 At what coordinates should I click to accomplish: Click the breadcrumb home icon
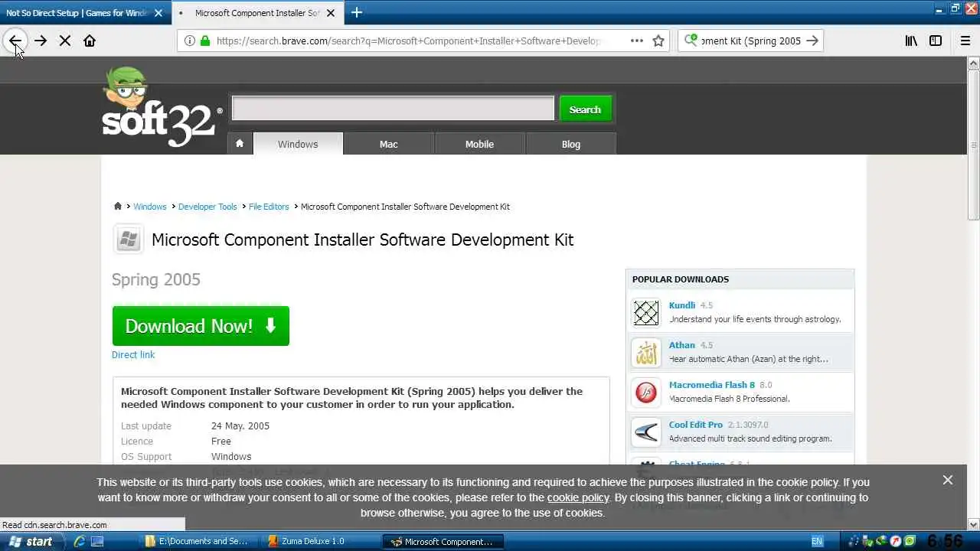tap(117, 207)
